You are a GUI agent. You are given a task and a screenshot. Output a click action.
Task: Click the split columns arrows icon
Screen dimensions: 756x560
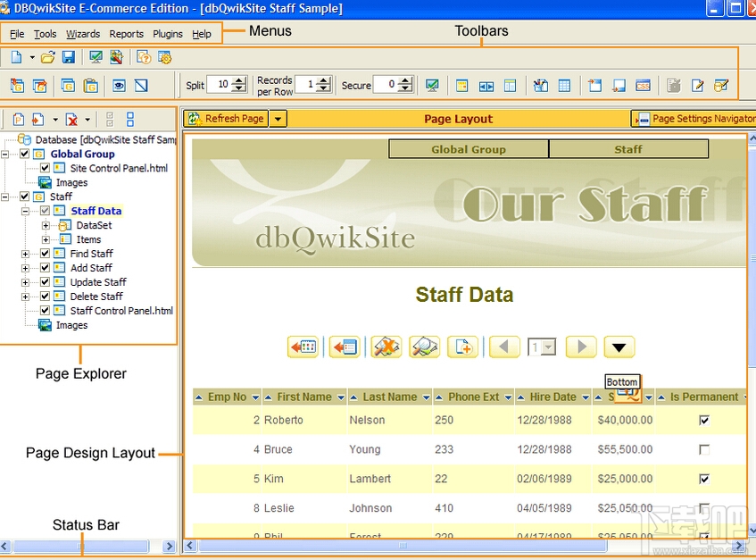486,86
